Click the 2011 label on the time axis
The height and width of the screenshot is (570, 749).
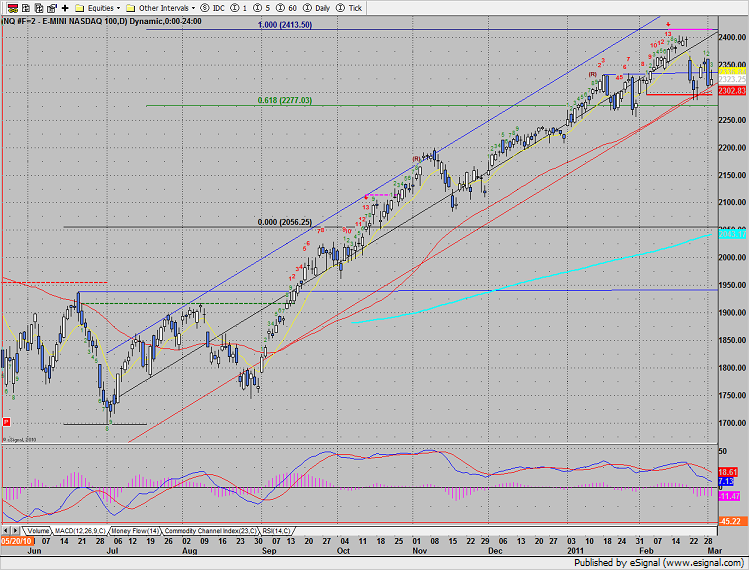575,551
